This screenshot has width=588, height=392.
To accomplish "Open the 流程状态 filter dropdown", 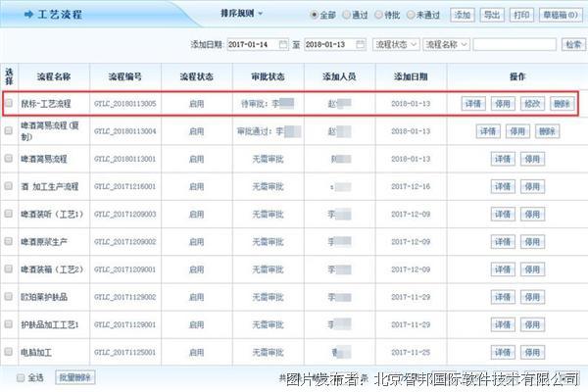I will click(396, 45).
